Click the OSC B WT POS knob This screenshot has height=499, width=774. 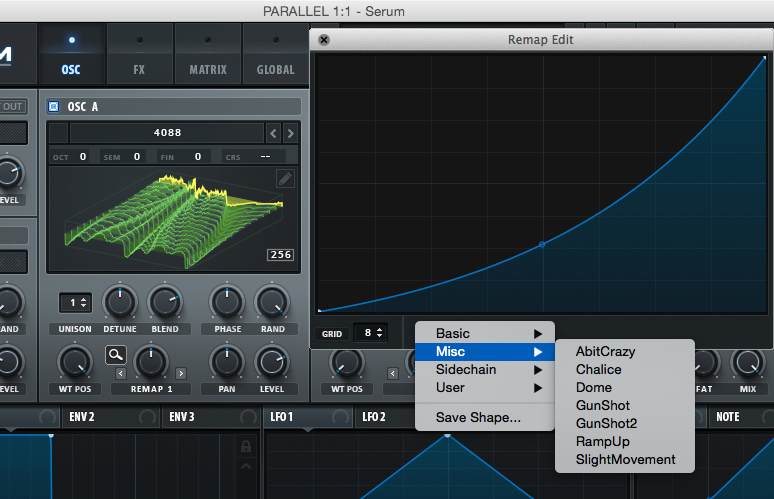(x=347, y=363)
